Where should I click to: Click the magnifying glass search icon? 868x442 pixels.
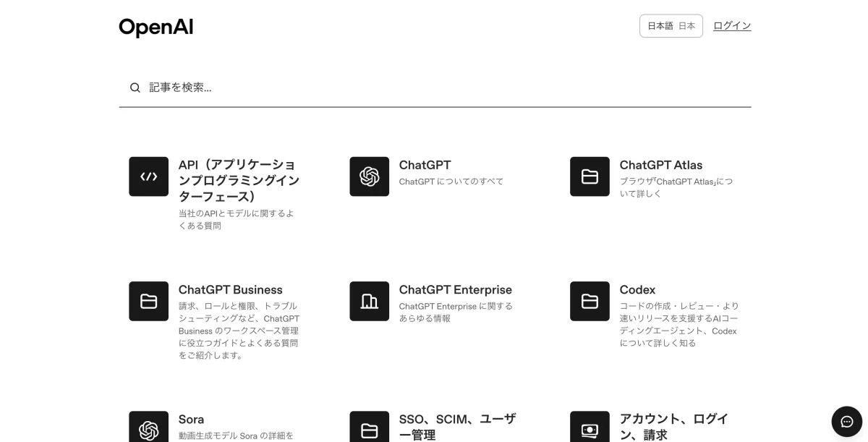coord(135,87)
